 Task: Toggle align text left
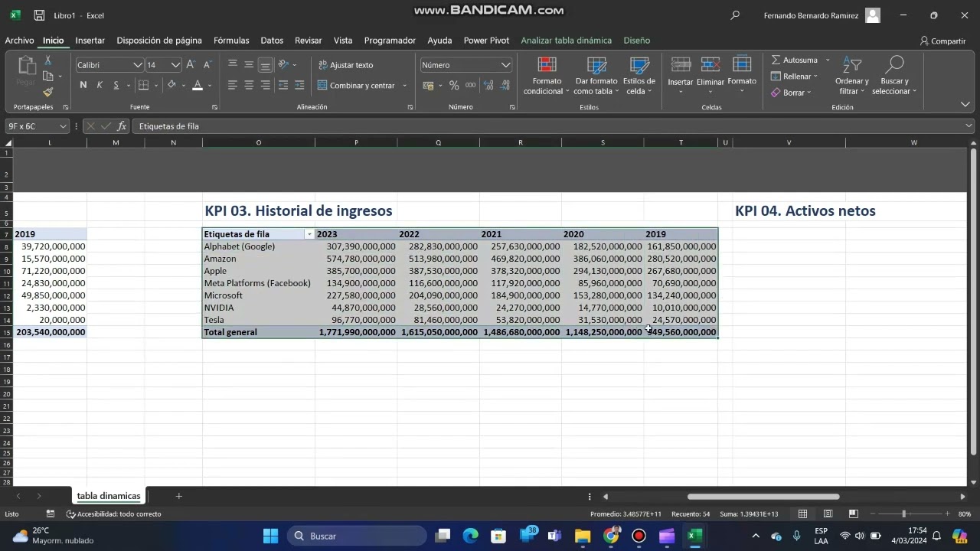pos(233,85)
